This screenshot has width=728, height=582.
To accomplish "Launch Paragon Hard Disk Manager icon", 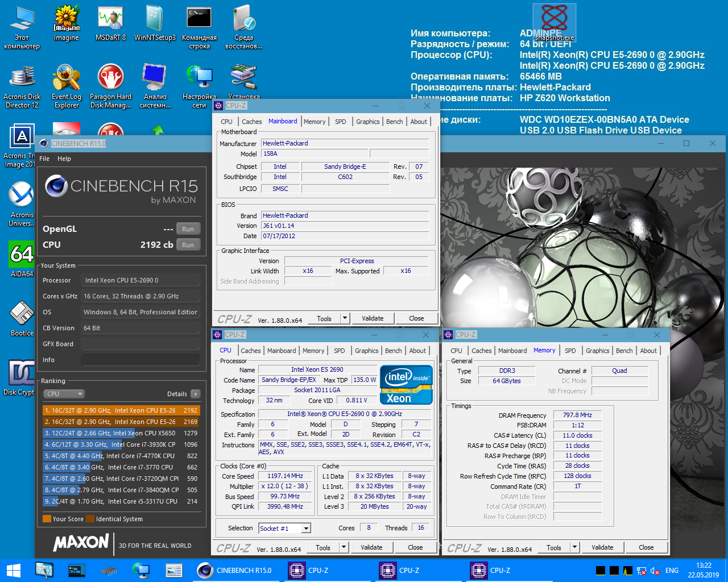I will pos(111,86).
